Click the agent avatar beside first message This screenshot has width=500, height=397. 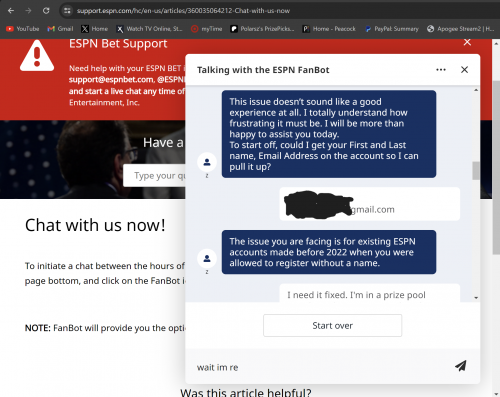[207, 162]
